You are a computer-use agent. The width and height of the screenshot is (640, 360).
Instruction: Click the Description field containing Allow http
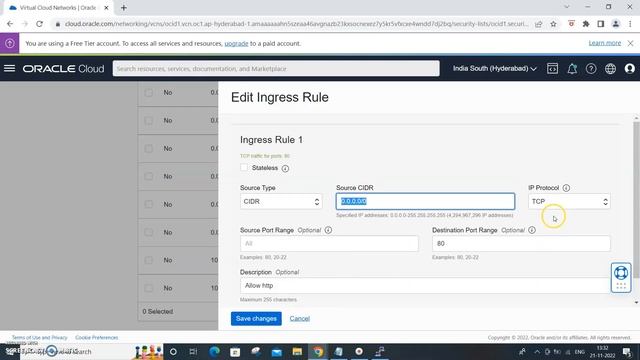[x=425, y=286]
